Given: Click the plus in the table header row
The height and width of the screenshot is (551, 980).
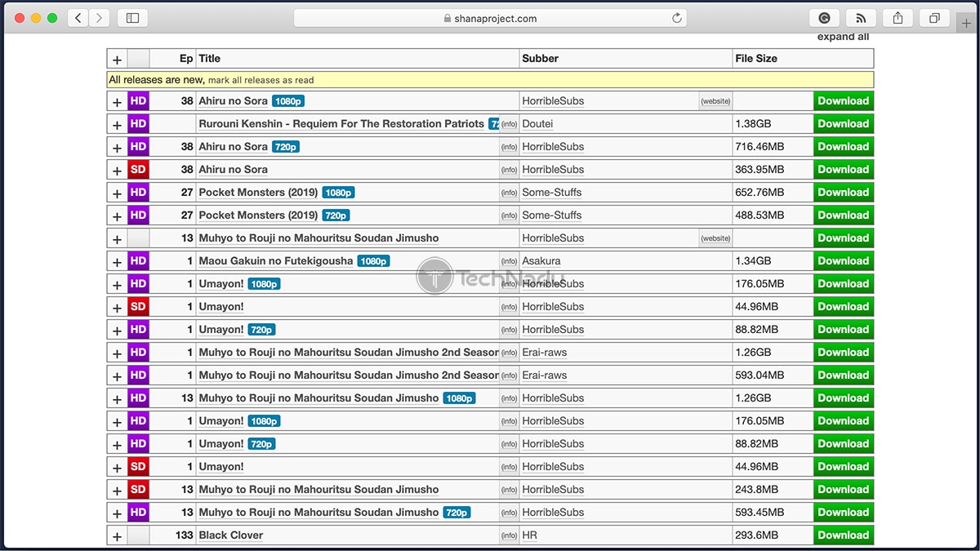Looking at the screenshot, I should 117,59.
